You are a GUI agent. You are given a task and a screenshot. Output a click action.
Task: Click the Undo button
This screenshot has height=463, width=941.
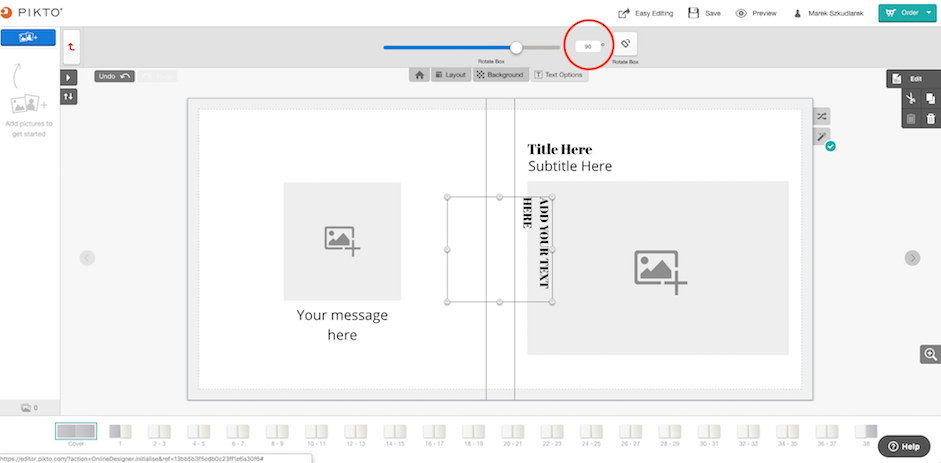[114, 76]
